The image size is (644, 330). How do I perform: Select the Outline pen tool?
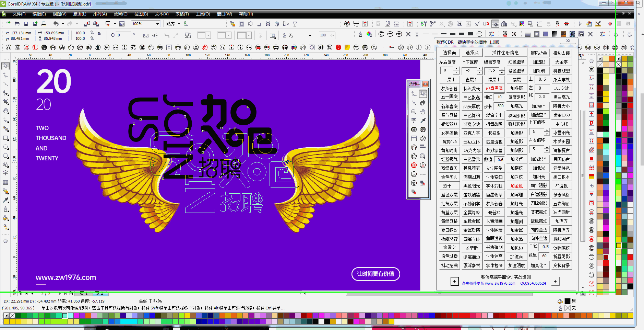pos(5,209)
